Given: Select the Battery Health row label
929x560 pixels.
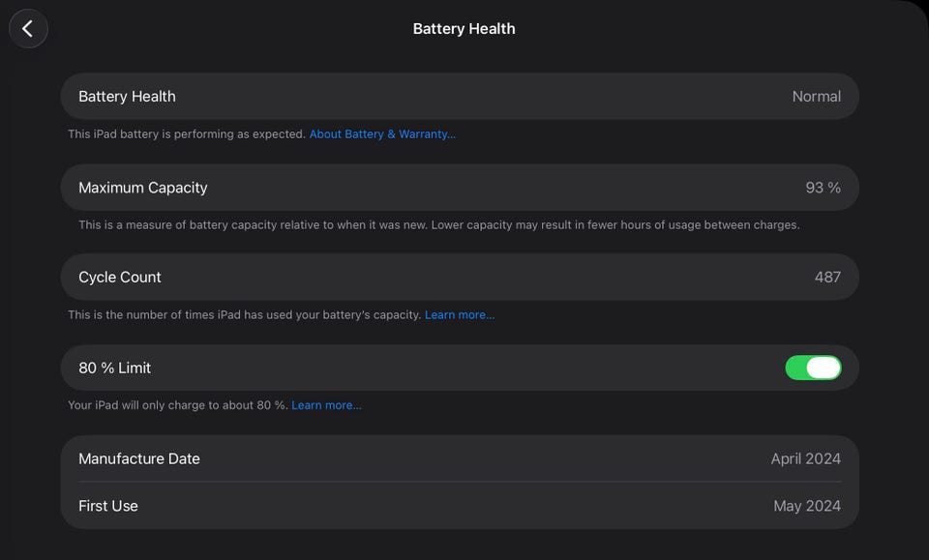Looking at the screenshot, I should (x=127, y=97).
